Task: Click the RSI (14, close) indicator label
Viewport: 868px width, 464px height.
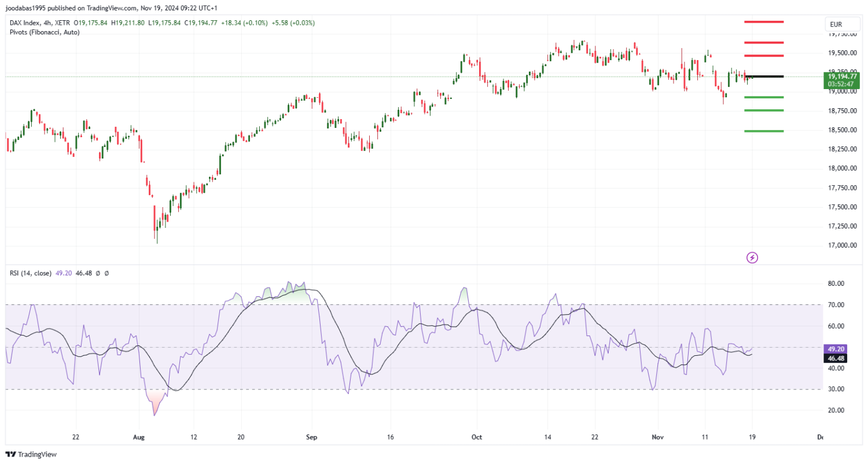Action: [31, 272]
